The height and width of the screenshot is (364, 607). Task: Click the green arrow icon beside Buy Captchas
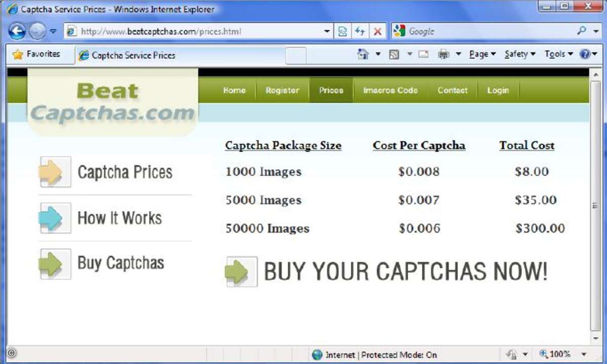(x=55, y=263)
